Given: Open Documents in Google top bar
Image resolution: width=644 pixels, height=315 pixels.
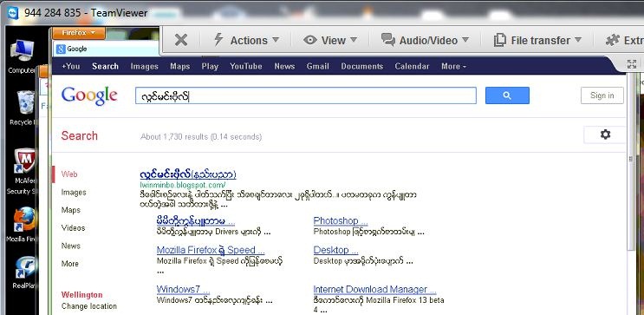Looking at the screenshot, I should (x=361, y=66).
